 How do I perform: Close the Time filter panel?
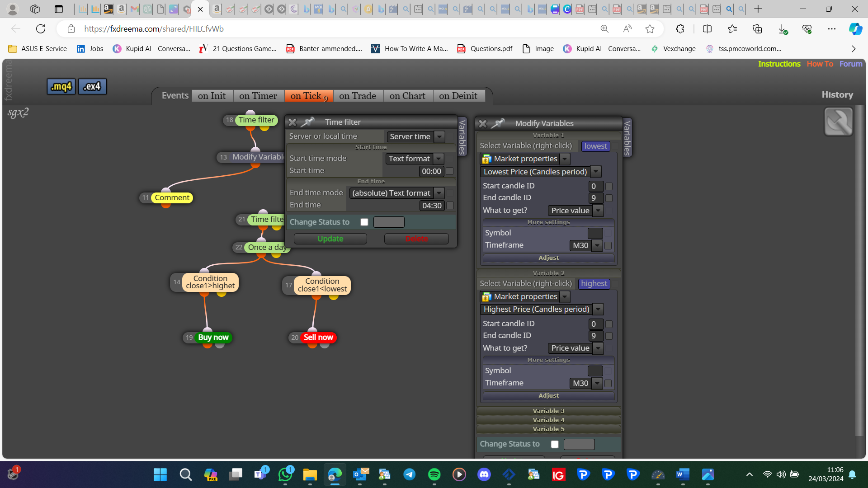[292, 122]
